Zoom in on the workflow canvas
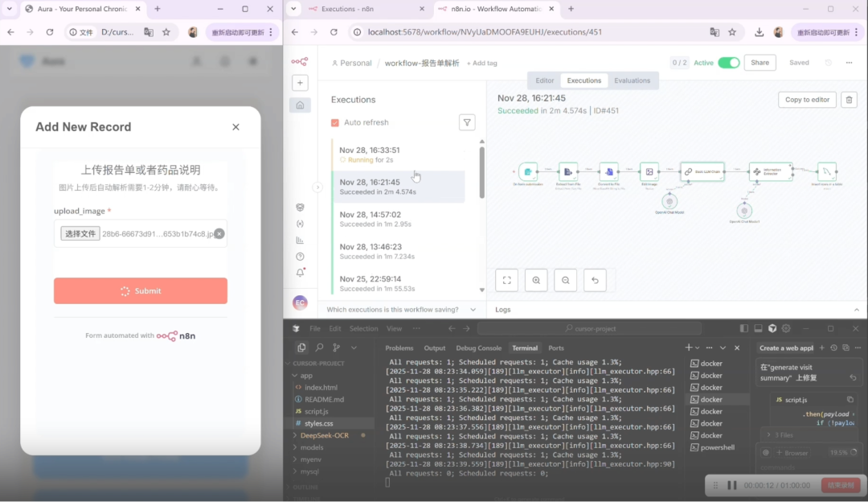 pos(536,280)
